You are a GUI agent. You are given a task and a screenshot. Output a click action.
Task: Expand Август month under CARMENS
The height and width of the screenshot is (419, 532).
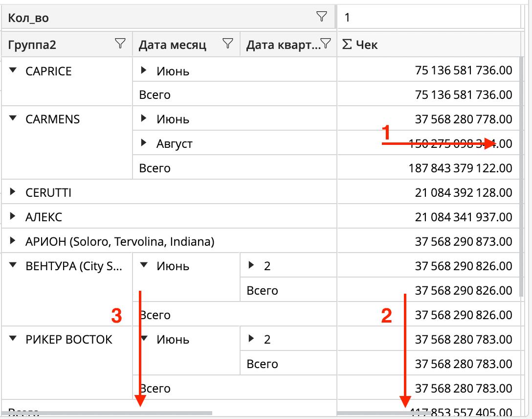click(x=144, y=143)
